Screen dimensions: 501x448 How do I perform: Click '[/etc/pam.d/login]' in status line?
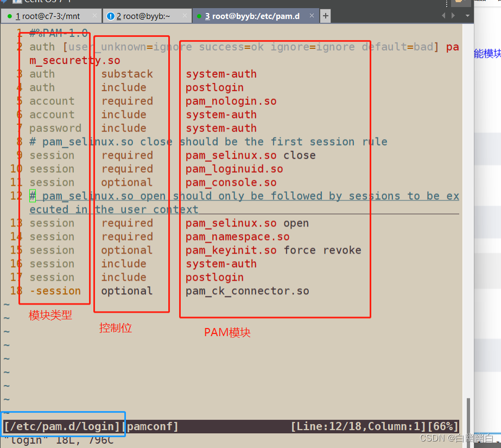(62, 427)
